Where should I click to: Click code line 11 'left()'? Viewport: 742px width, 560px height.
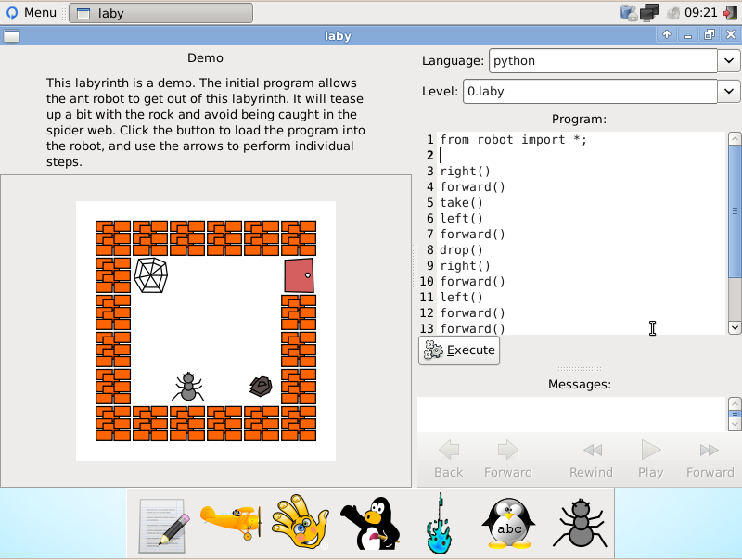(x=461, y=298)
